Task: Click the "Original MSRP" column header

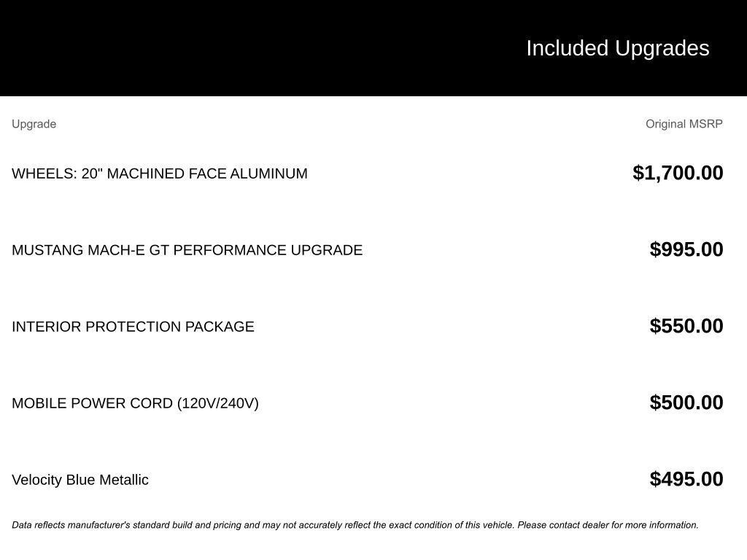Action: tap(684, 124)
